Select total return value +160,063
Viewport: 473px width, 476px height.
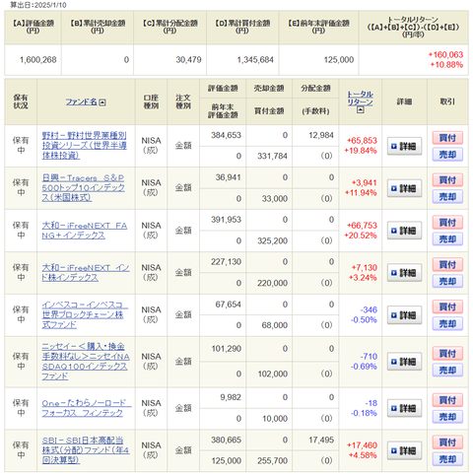(445, 55)
